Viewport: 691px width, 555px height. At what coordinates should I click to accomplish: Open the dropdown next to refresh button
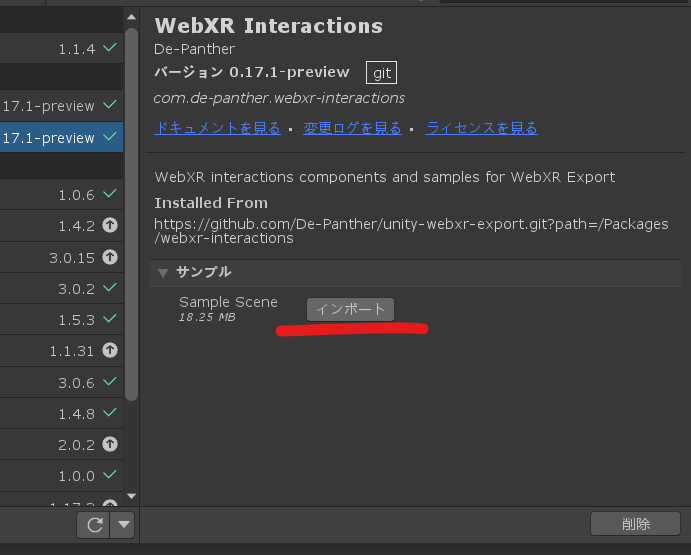click(x=123, y=525)
